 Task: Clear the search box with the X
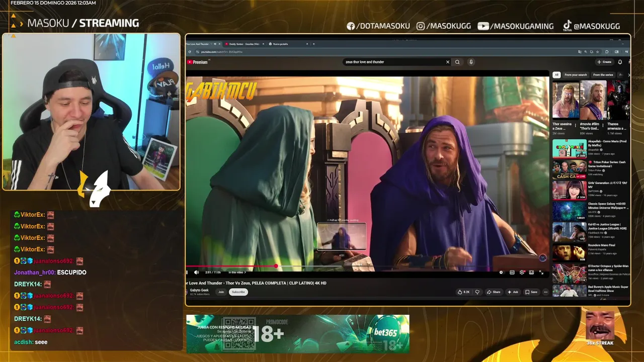448,62
